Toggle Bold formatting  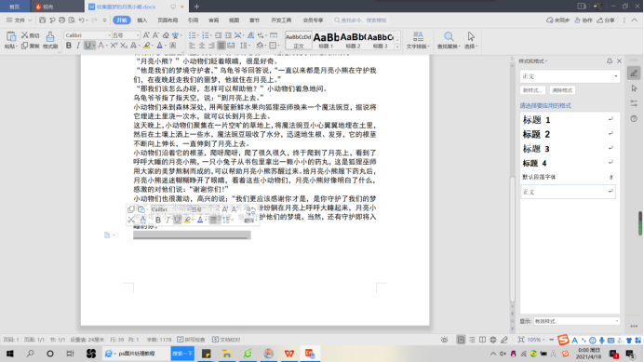pyautogui.click(x=69, y=46)
